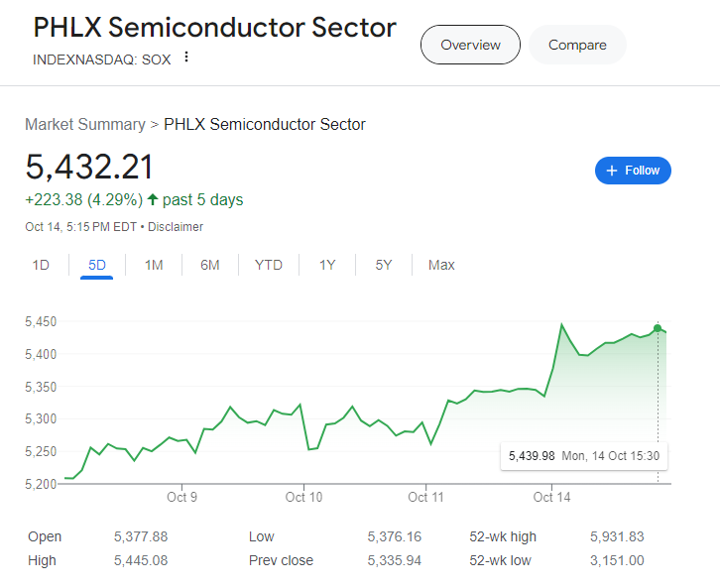Open the Compare view

[x=577, y=45]
